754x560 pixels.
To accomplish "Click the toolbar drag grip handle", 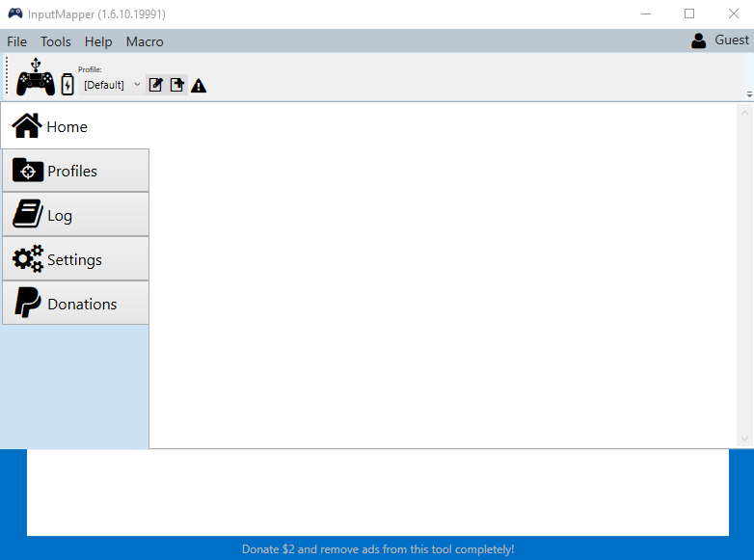I will click(7, 75).
